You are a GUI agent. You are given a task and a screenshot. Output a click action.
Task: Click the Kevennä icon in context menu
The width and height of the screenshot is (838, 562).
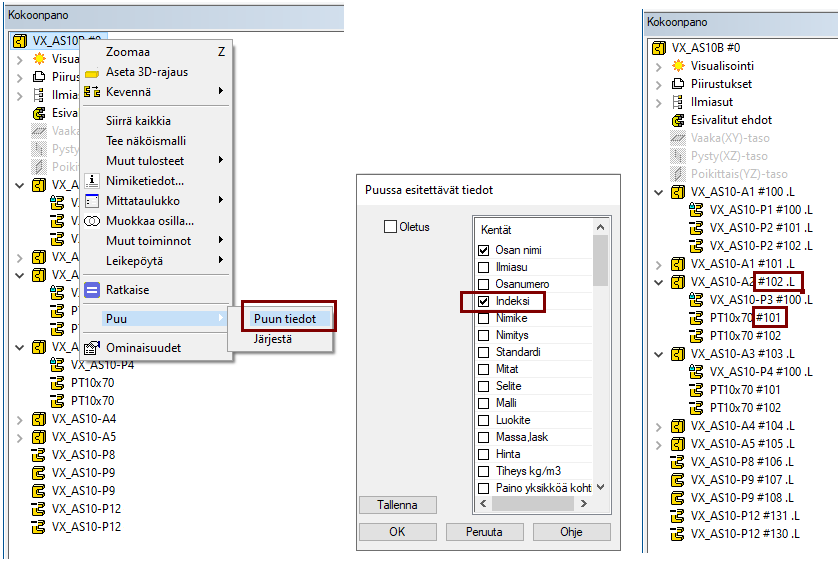pyautogui.click(x=92, y=92)
